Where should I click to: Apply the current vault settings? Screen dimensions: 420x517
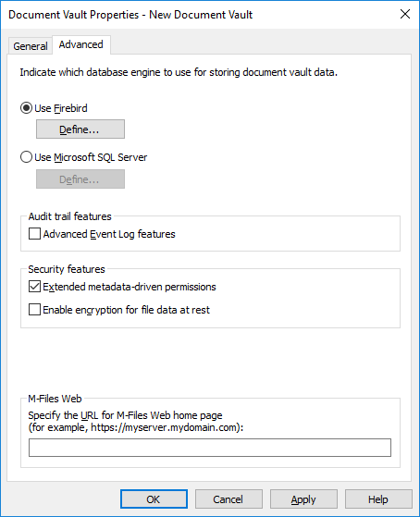pos(303,499)
